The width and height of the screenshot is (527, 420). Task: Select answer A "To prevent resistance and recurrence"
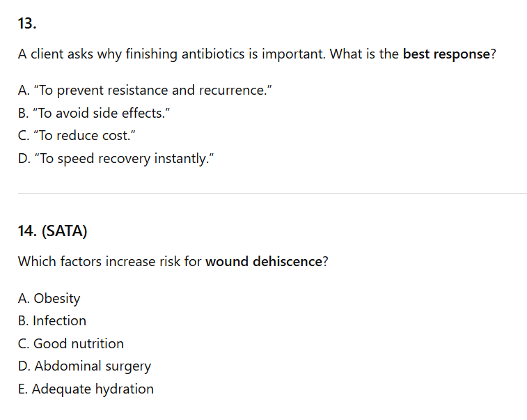[x=142, y=91]
